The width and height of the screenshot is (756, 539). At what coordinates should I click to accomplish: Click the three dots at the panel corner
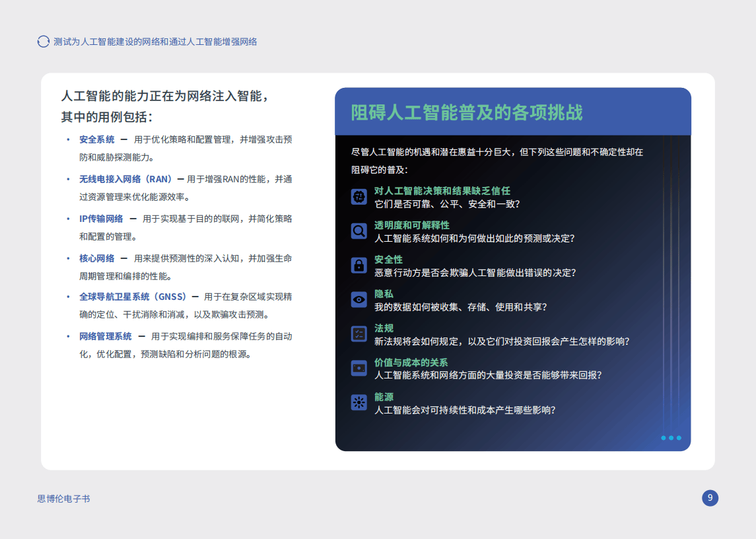671,438
